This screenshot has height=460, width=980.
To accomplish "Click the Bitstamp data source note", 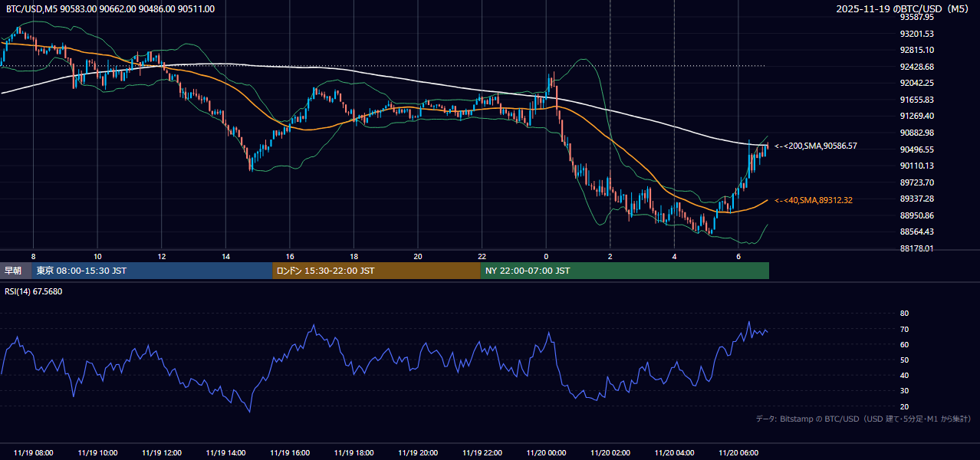I will [x=863, y=419].
